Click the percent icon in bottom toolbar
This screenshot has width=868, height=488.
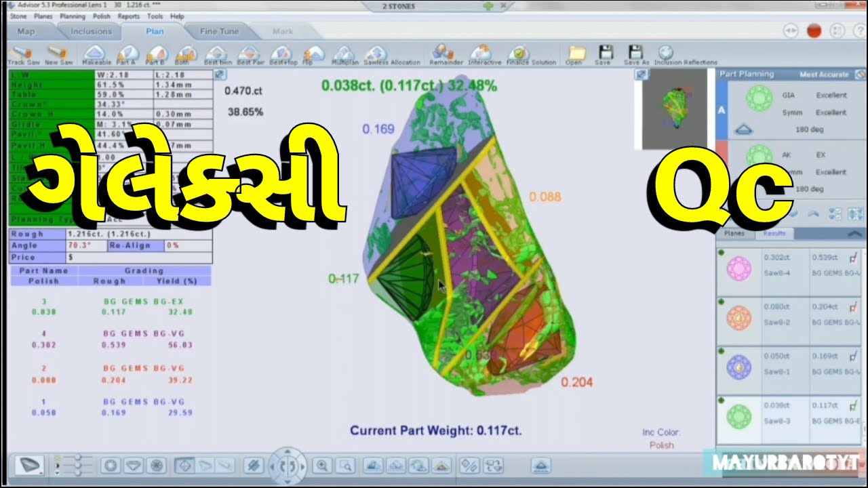(469, 466)
